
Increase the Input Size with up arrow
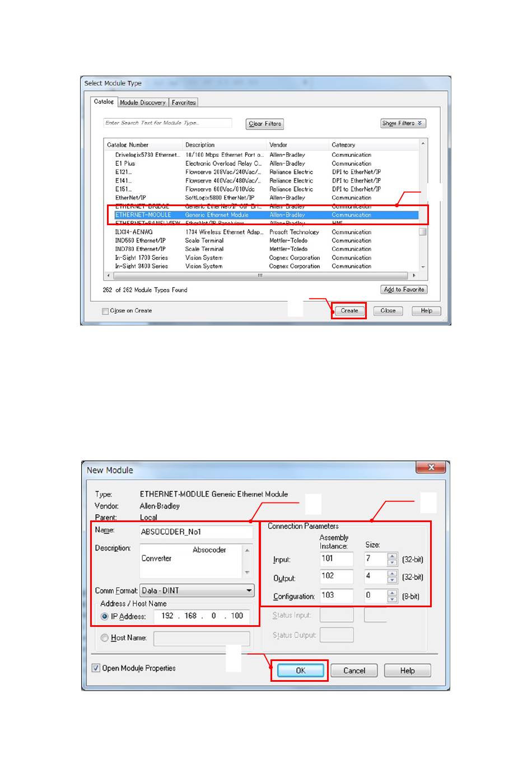(x=392, y=556)
